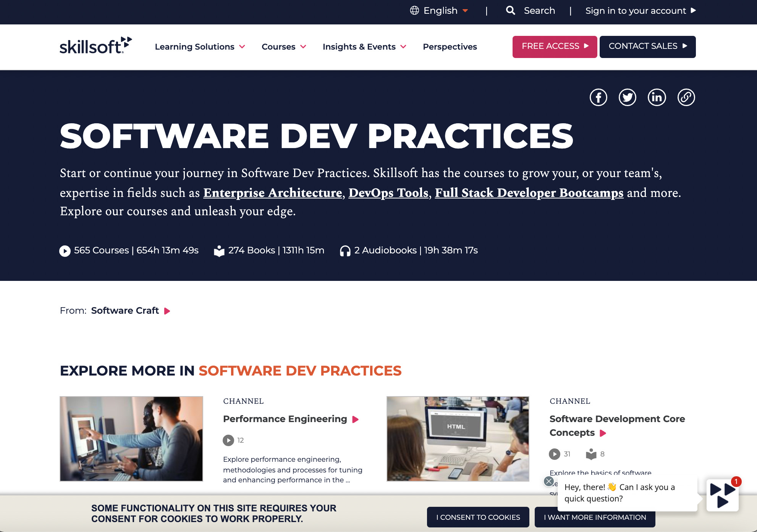Open the English language dropdown
Screen dimensions: 757x532
[x=439, y=10]
